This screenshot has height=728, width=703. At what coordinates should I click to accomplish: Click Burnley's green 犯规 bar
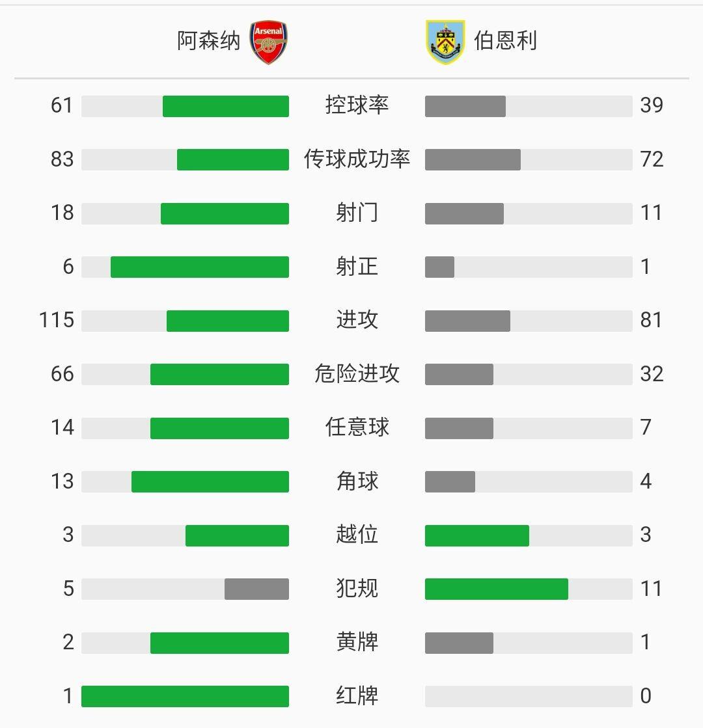[x=496, y=589]
